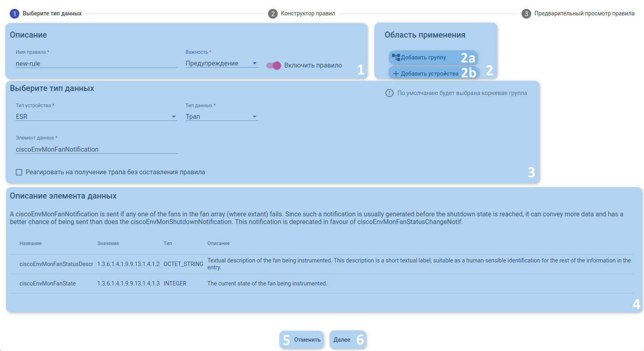
Task: Click the Значение column header
Action: click(108, 243)
